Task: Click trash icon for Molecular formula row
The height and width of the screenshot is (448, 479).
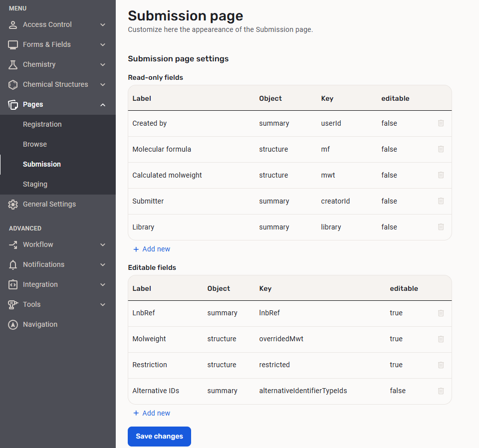Action: coord(441,149)
